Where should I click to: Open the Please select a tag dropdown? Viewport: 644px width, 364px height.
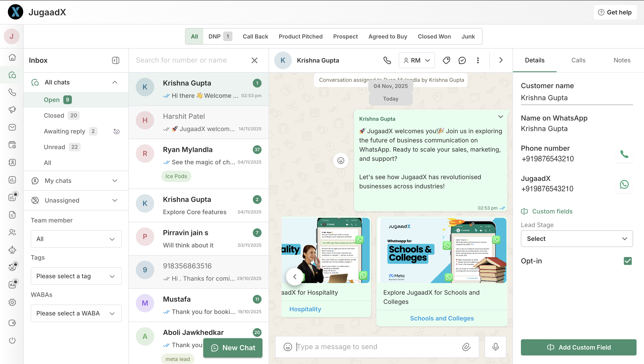pyautogui.click(x=76, y=276)
